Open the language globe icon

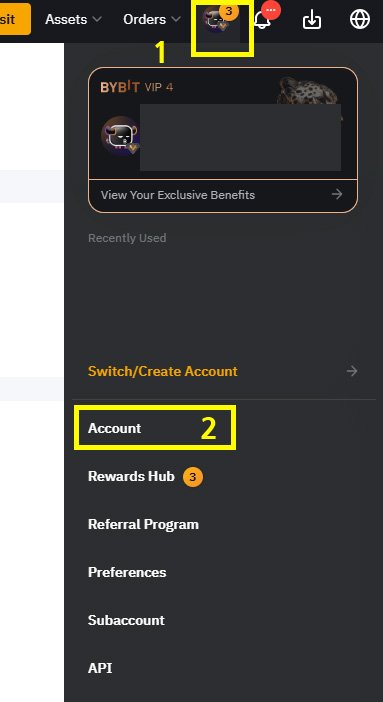[x=360, y=20]
